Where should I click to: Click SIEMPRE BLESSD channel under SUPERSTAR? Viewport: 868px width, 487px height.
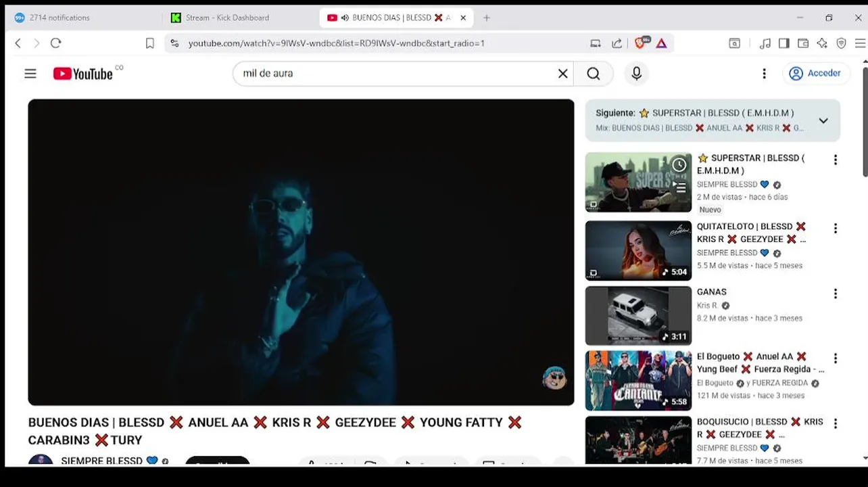[x=727, y=185]
